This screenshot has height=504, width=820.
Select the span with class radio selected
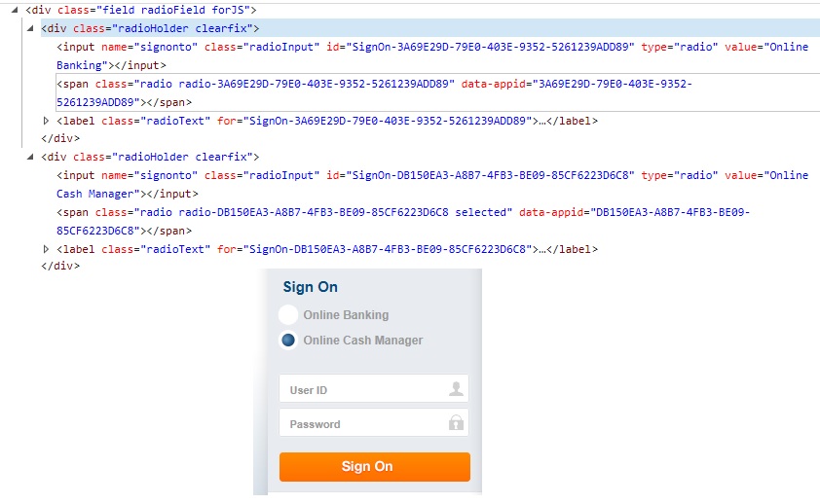(x=403, y=222)
